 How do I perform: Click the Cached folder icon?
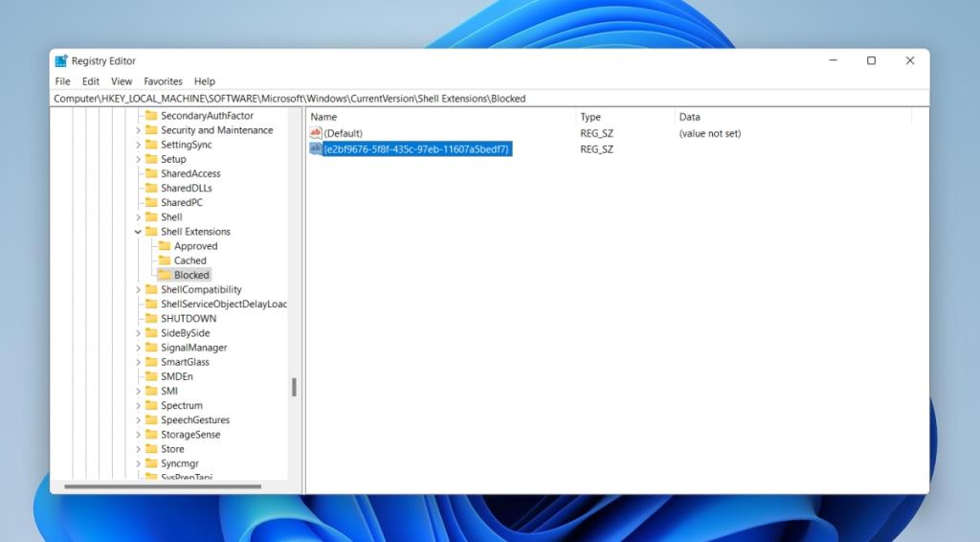tap(165, 260)
